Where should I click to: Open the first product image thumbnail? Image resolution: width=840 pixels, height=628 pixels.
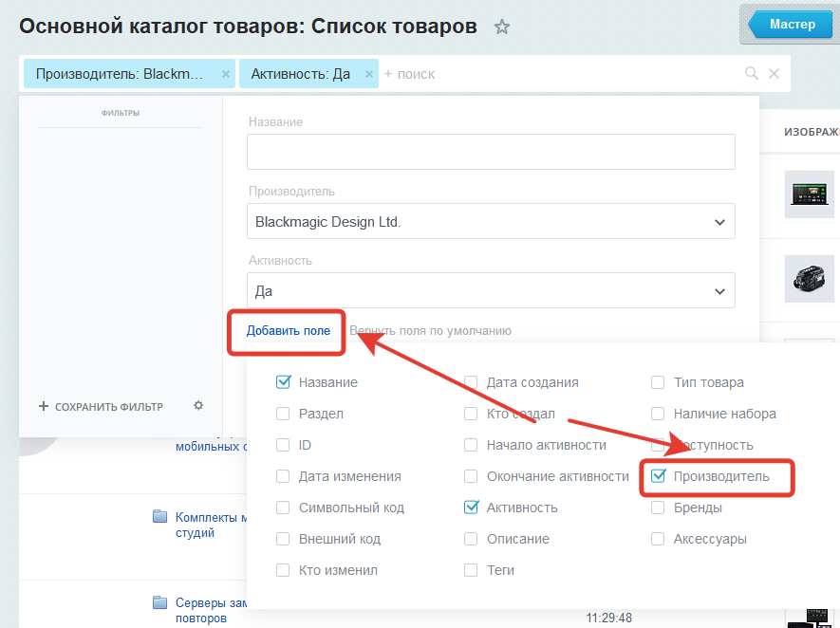(x=809, y=194)
